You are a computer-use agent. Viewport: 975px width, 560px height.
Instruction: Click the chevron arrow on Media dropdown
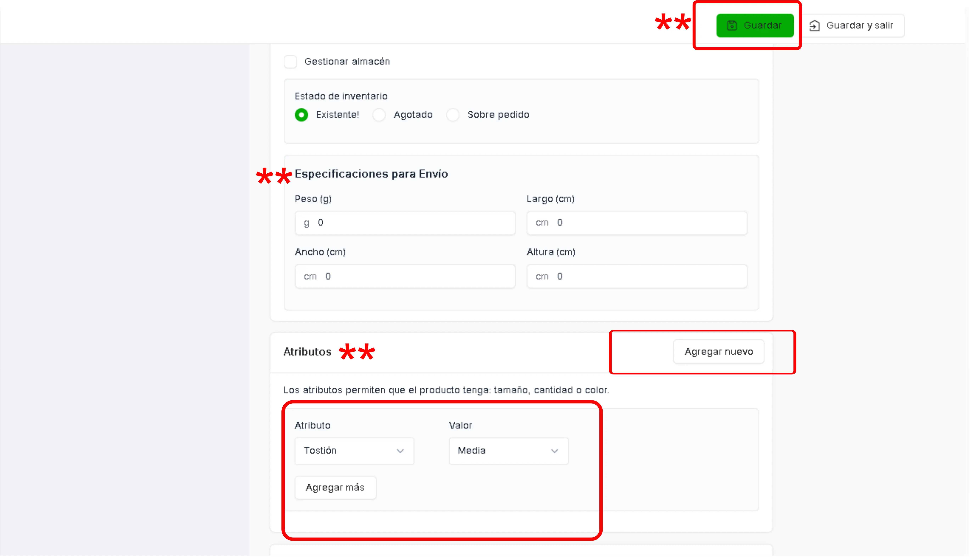click(x=554, y=451)
